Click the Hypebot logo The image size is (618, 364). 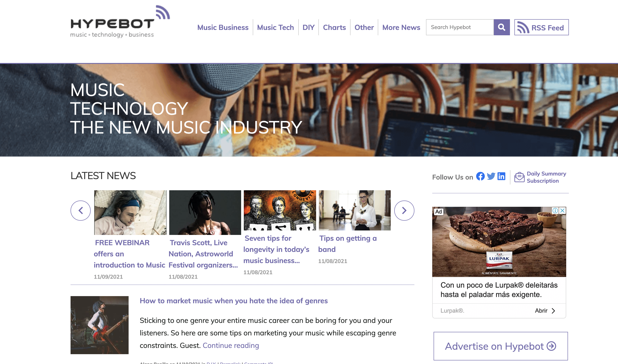pos(120,22)
